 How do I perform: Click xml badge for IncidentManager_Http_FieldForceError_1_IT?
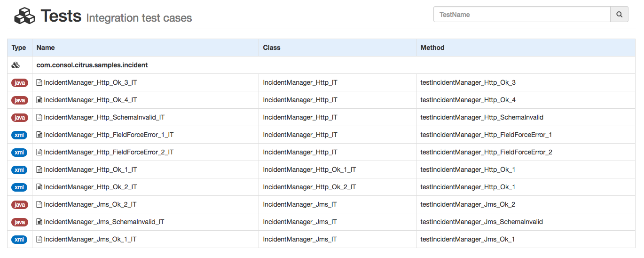pos(19,135)
